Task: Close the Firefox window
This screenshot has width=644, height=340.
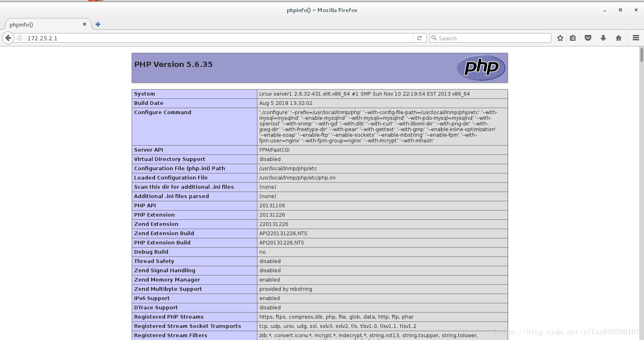Action: click(636, 10)
